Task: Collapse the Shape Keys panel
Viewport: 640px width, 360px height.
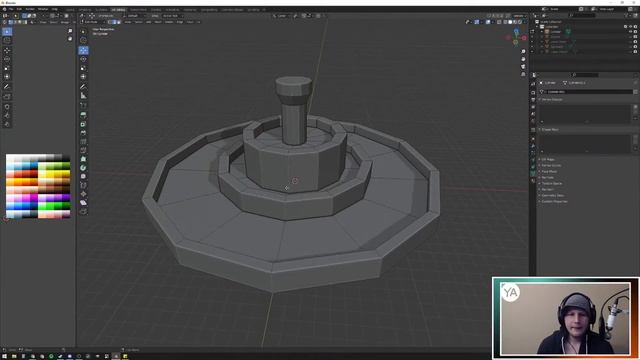Action: coord(549,129)
